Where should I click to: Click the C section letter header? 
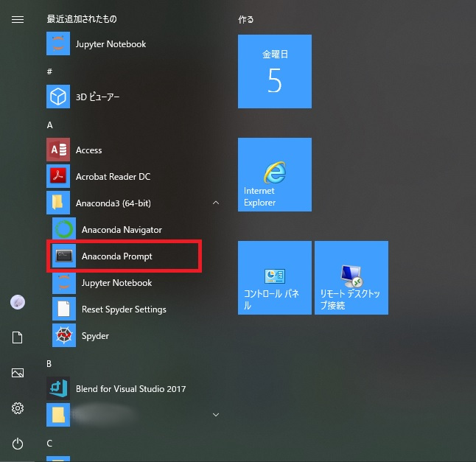point(49,444)
